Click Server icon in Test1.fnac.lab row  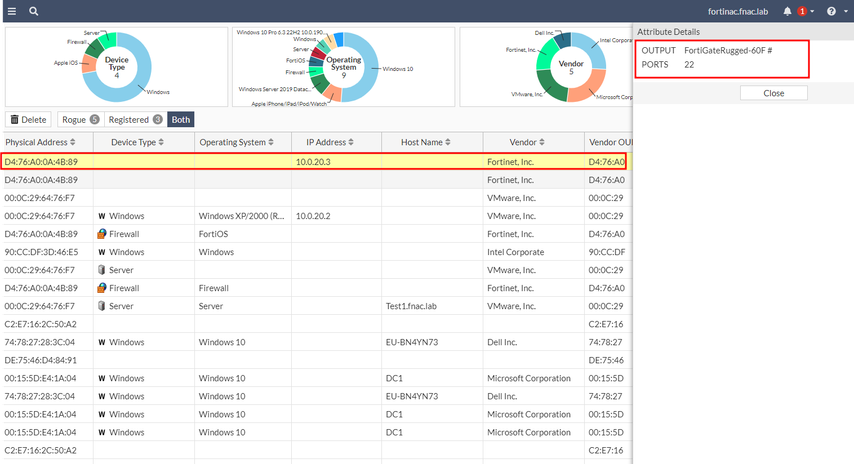[101, 306]
